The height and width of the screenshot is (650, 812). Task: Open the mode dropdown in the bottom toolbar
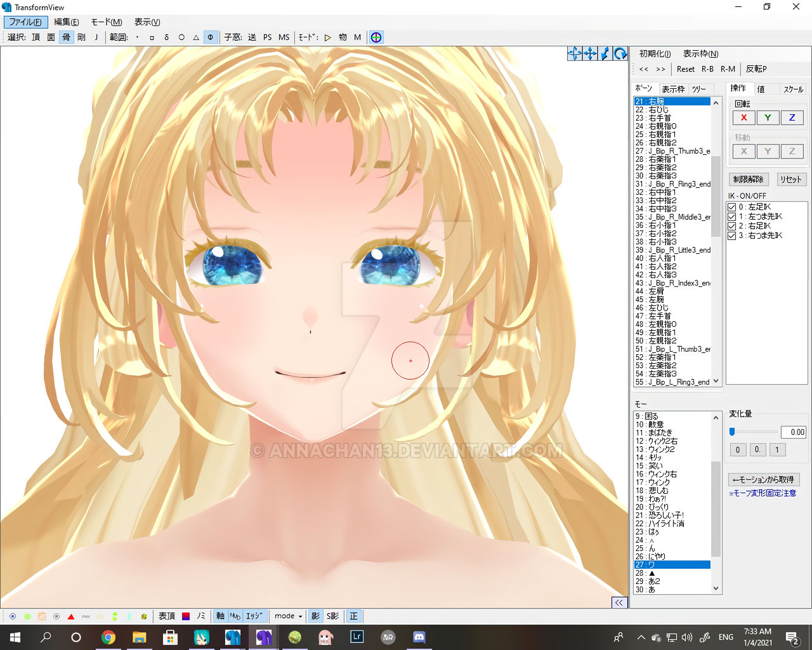(288, 616)
